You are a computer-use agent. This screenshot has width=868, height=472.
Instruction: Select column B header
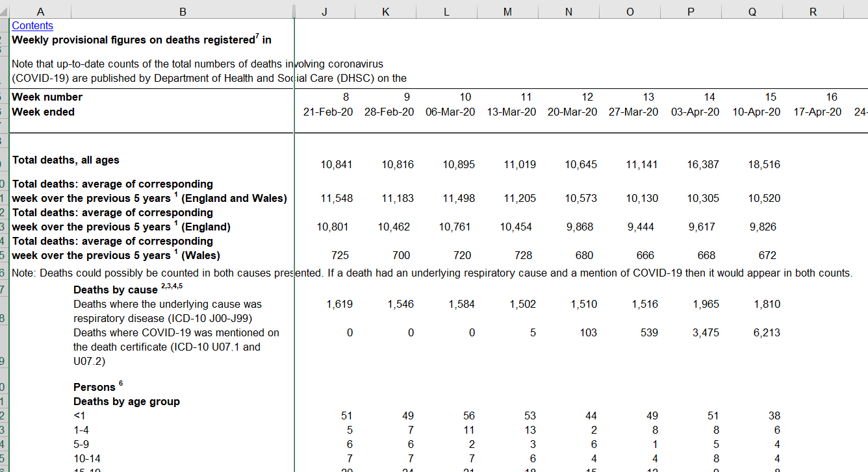183,12
